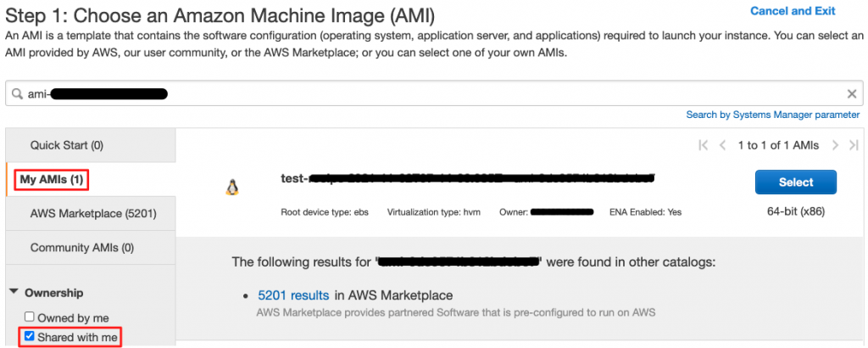868x348 pixels.
Task: Go to previous page of AMIs
Action: (x=722, y=145)
